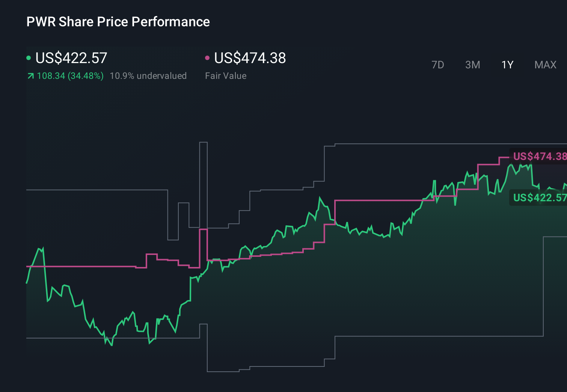Click the green share price legend dot
Image resolution: width=567 pixels, height=392 pixels.
pyautogui.click(x=29, y=57)
